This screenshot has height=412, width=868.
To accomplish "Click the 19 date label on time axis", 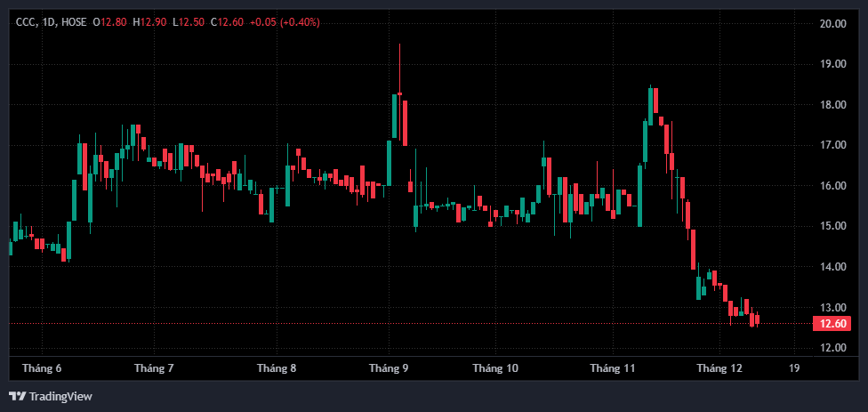I will coord(794,368).
